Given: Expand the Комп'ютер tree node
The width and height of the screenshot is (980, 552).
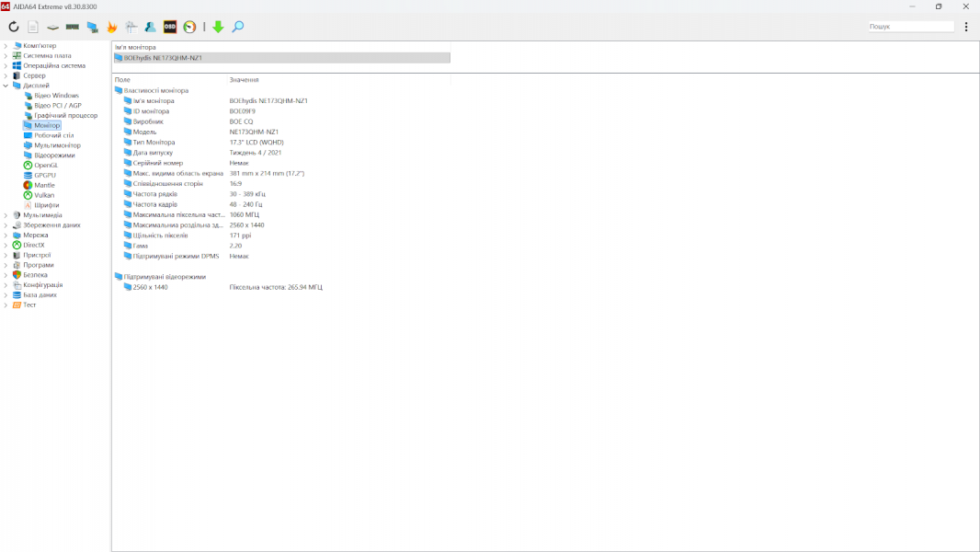Looking at the screenshot, I should pyautogui.click(x=6, y=46).
